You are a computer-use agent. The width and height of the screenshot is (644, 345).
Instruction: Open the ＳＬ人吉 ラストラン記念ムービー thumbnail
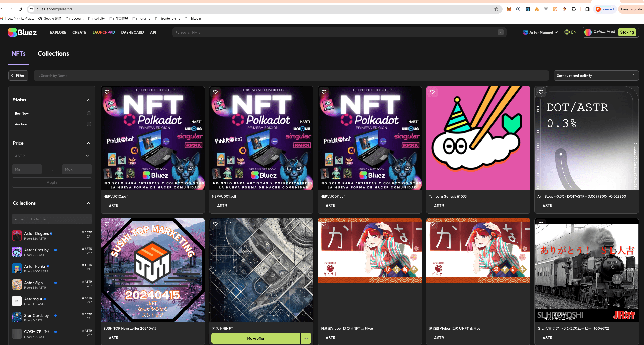click(587, 270)
